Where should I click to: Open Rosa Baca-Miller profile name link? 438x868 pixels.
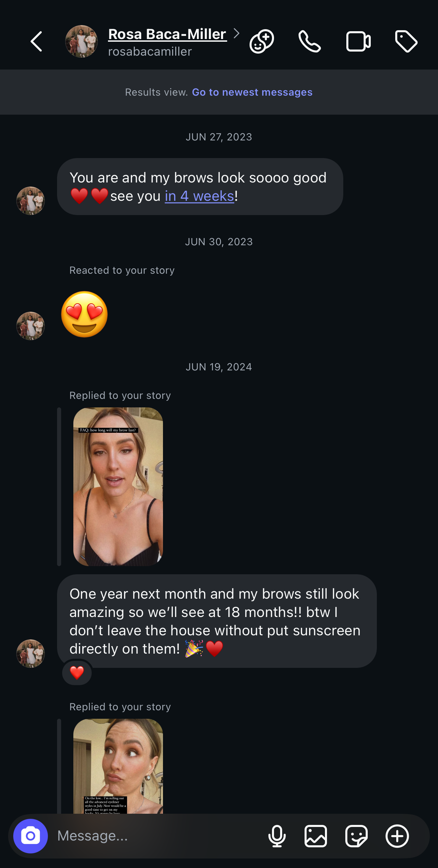167,34
